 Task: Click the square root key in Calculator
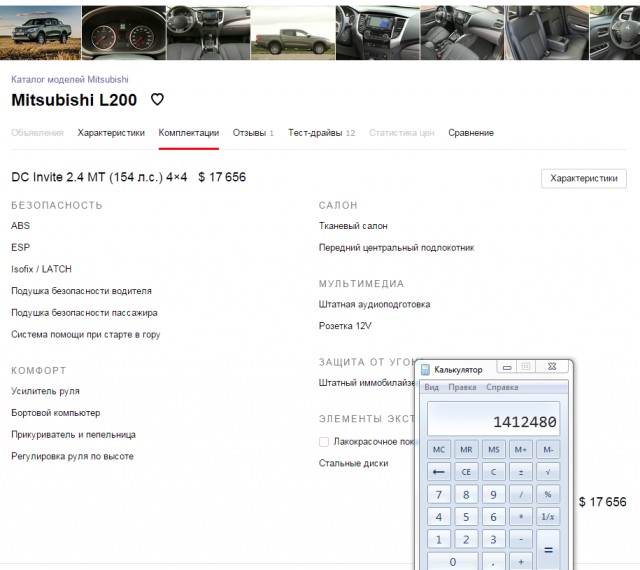tap(548, 472)
